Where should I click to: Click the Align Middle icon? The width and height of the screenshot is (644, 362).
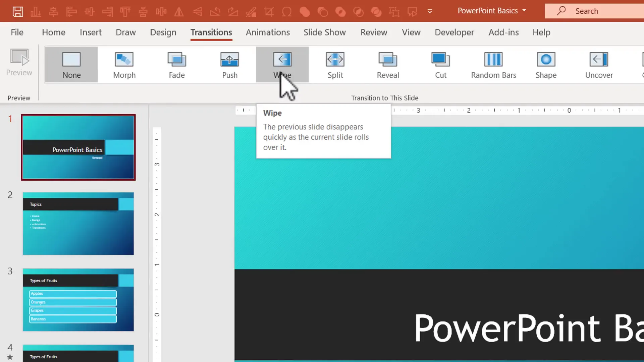point(89,12)
